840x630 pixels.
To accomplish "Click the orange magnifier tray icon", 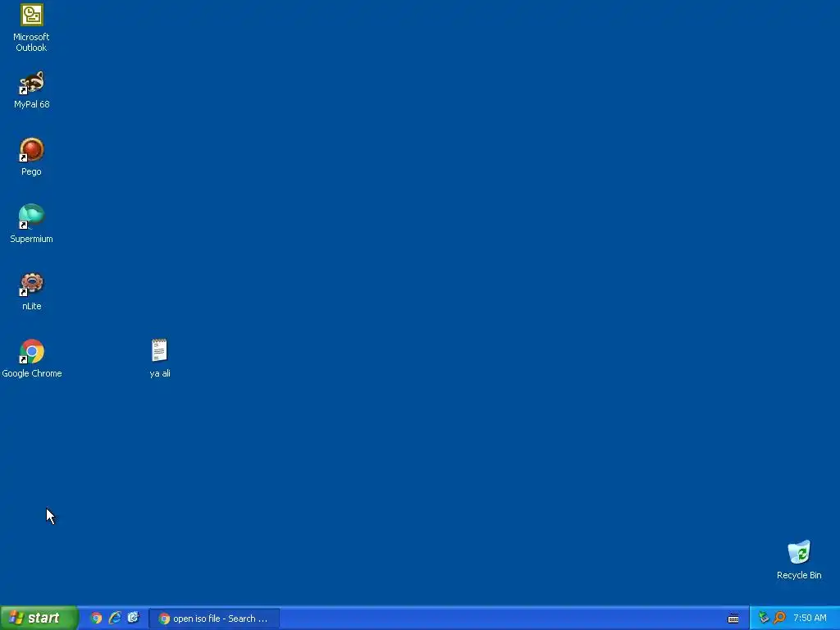I will click(x=780, y=618).
